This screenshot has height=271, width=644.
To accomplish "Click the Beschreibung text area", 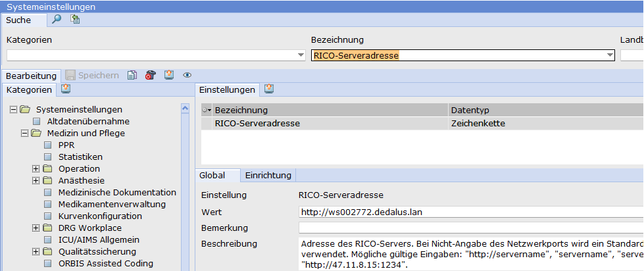I will point(471,254).
